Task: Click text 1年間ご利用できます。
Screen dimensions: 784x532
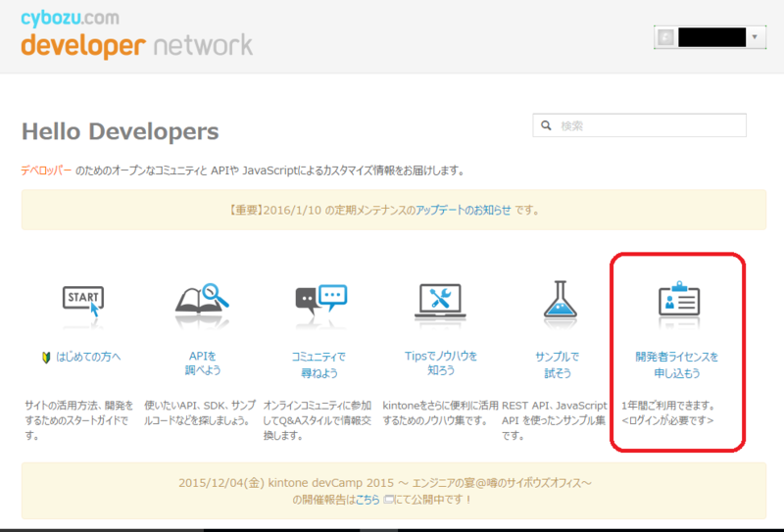Action: pyautogui.click(x=669, y=406)
